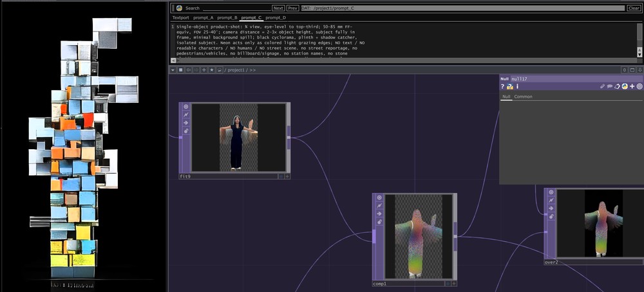
Task: Toggle the lock flag on over2 node
Action: point(551,217)
